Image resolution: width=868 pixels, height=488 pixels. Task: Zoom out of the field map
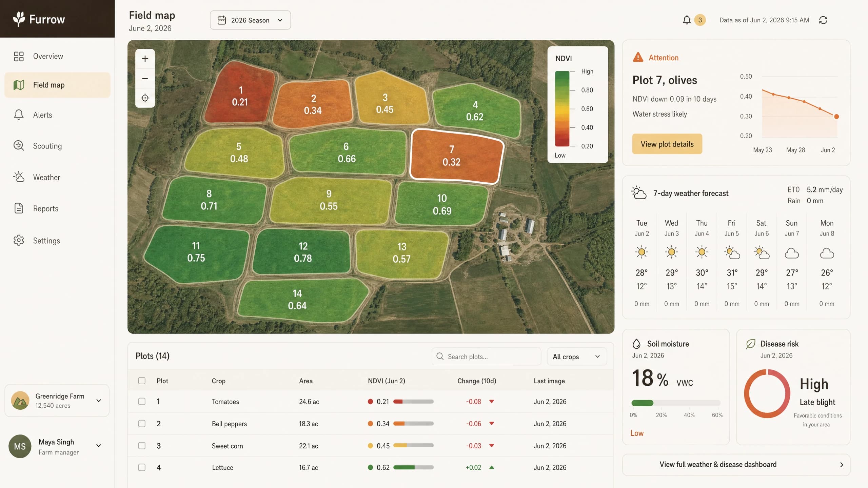click(x=145, y=78)
